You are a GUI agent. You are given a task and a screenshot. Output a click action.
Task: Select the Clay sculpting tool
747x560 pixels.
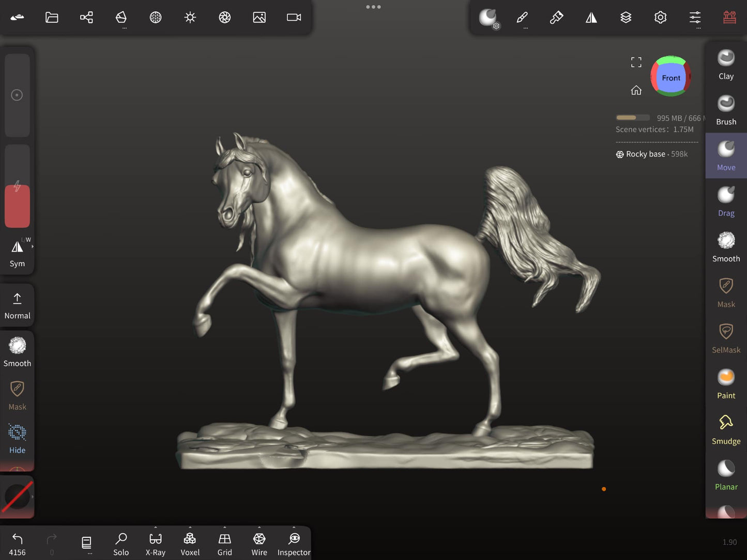(x=726, y=65)
